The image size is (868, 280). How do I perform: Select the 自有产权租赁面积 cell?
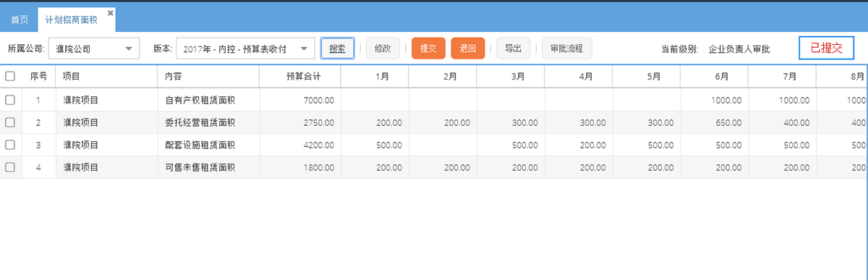[208, 100]
